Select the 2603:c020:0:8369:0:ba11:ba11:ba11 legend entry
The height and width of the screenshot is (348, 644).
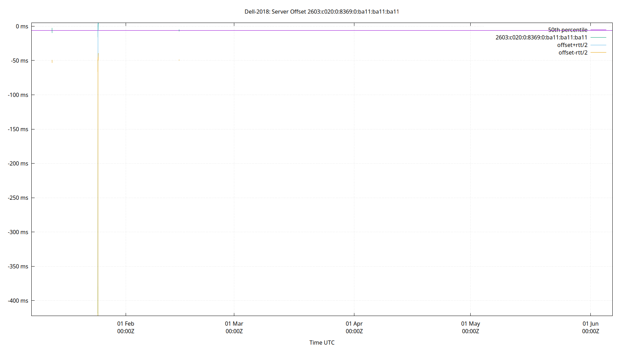pyautogui.click(x=541, y=37)
